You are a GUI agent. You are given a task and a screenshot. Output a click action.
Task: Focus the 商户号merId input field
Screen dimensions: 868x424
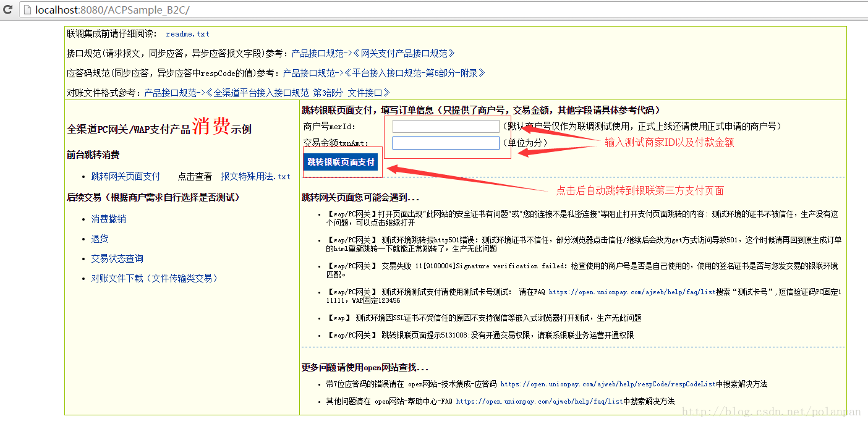coord(446,126)
